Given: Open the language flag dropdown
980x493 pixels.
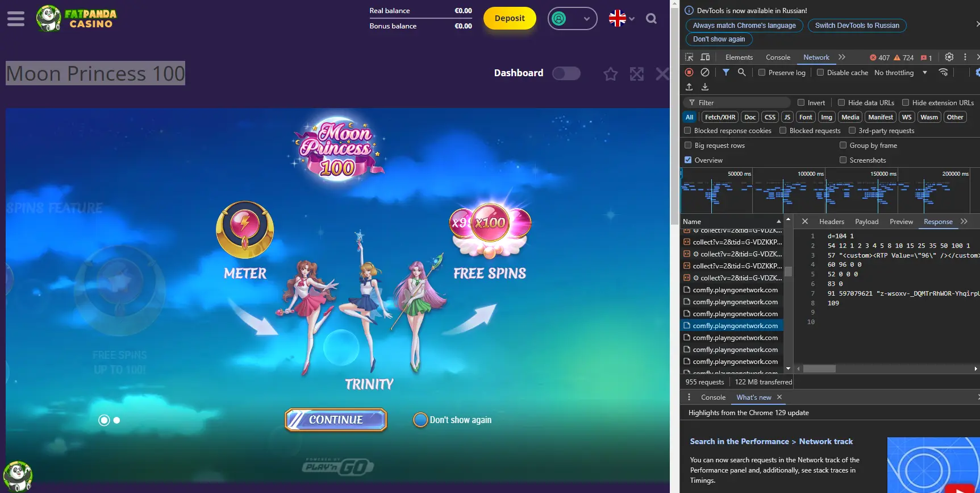Looking at the screenshot, I should click(x=622, y=19).
